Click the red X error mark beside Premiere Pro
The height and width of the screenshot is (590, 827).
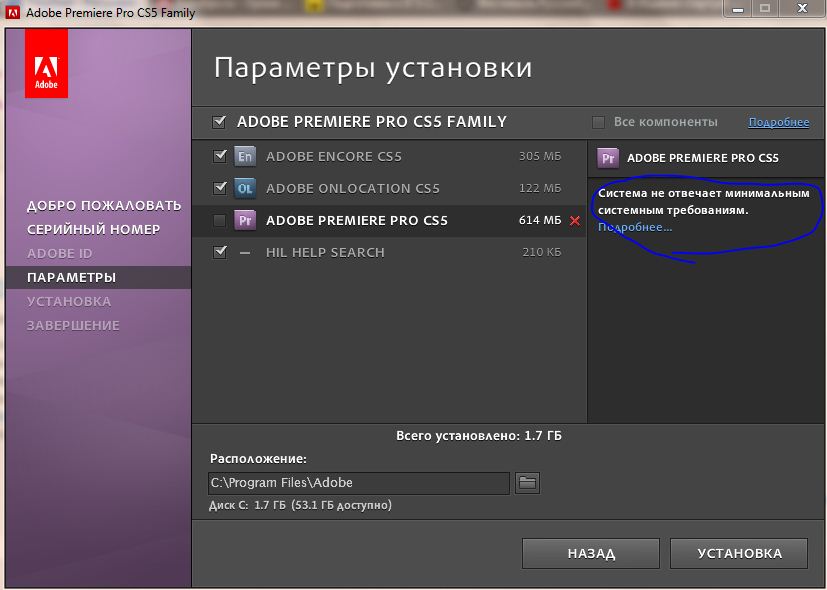pos(575,221)
